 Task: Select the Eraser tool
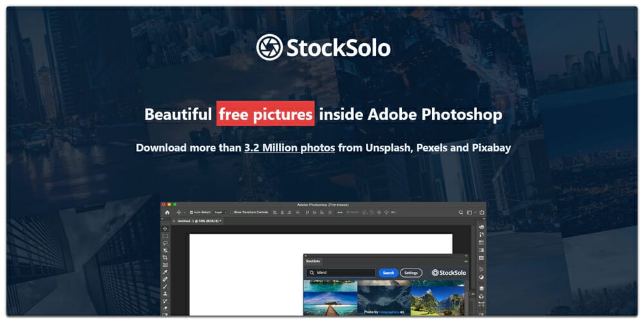tap(165, 308)
